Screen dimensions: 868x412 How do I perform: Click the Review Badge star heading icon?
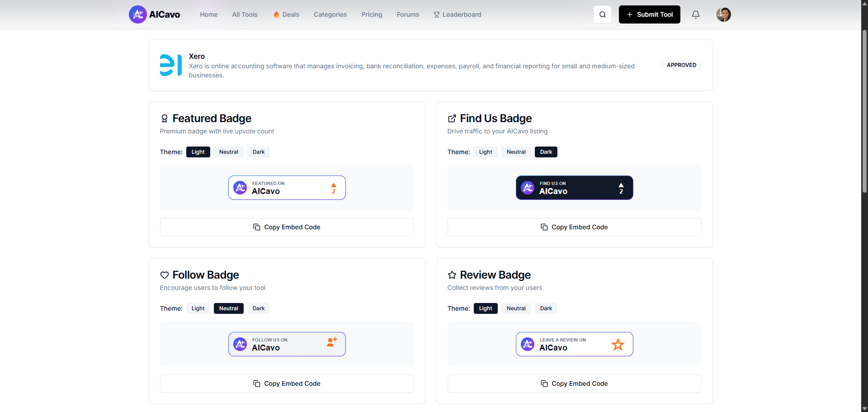pos(452,275)
